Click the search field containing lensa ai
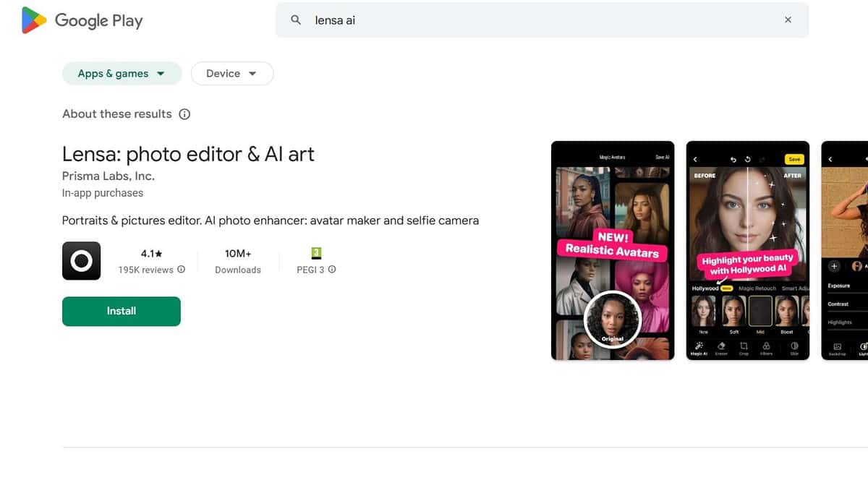The width and height of the screenshot is (868, 488). pos(535,20)
